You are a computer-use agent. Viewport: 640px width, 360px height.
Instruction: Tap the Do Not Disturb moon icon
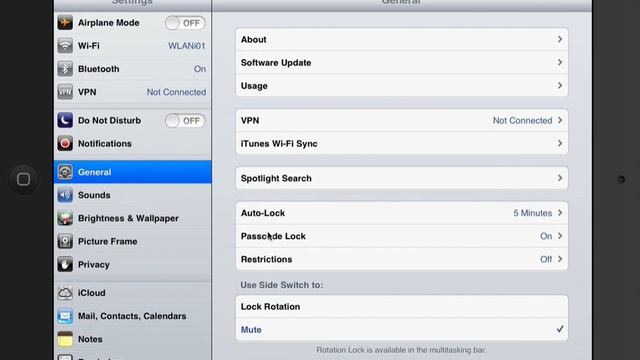65,120
